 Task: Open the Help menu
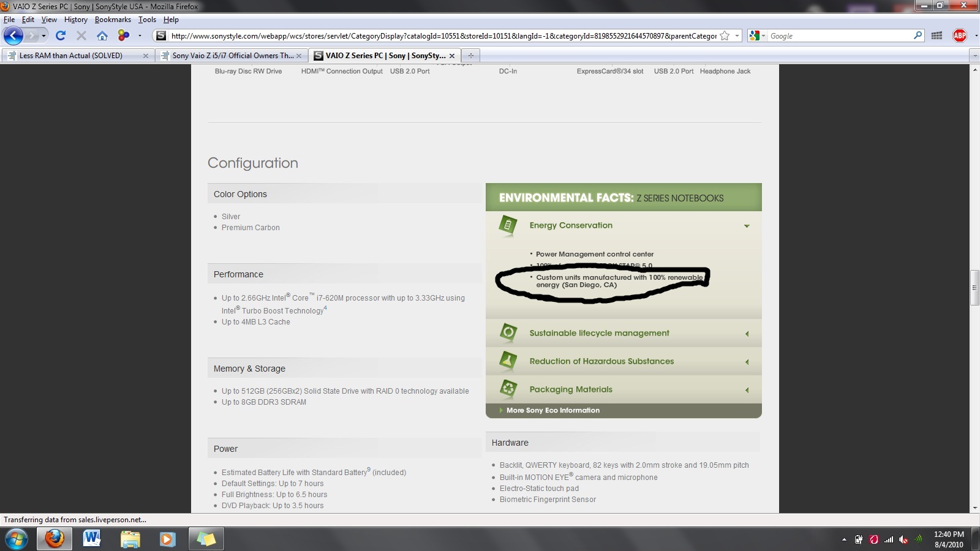click(x=171, y=20)
